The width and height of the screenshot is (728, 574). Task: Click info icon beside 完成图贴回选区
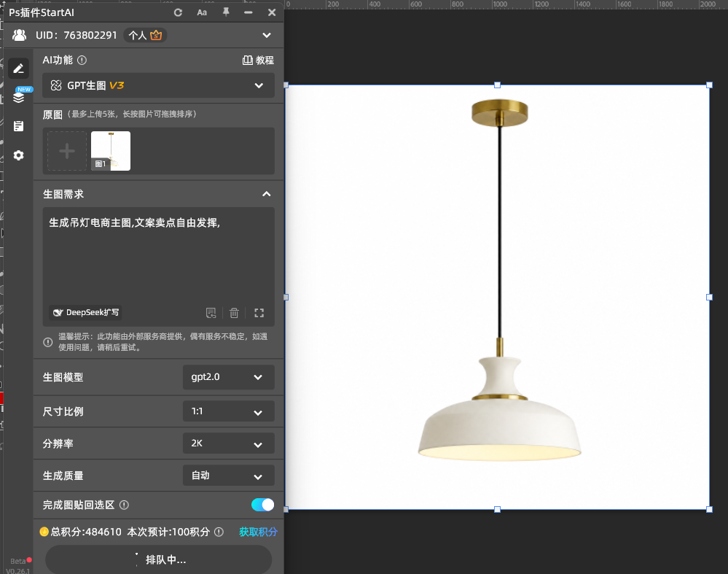(124, 505)
